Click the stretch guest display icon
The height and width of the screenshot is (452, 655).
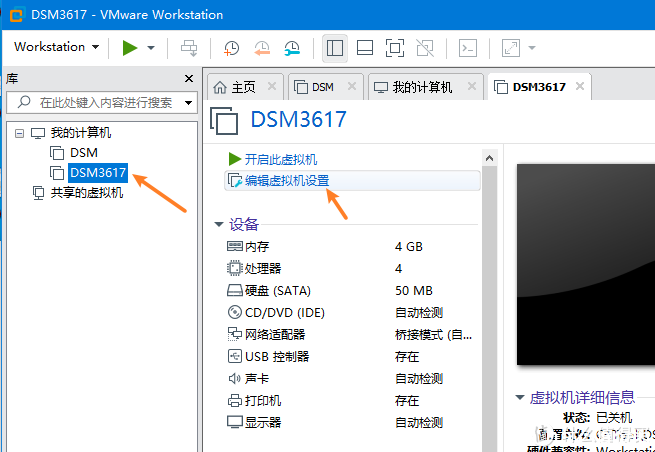coord(511,48)
